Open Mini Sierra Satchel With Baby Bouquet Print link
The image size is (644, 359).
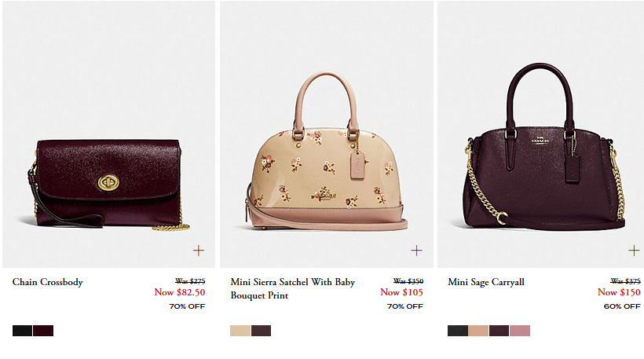[292, 288]
